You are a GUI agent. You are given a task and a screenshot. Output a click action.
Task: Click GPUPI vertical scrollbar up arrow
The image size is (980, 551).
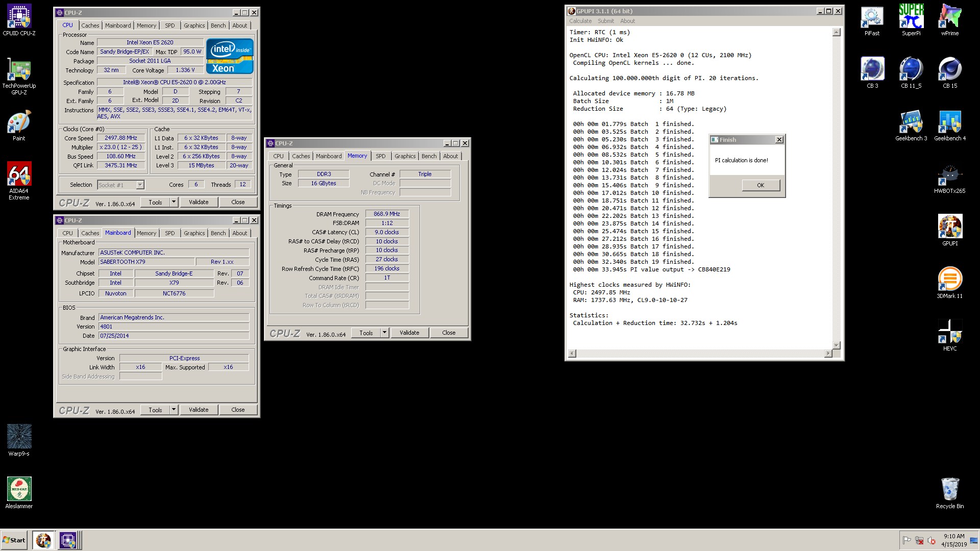(836, 33)
